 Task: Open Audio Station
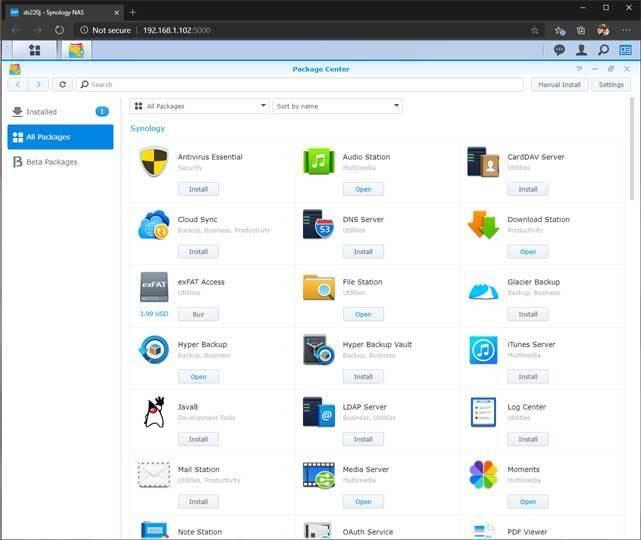[x=363, y=189]
